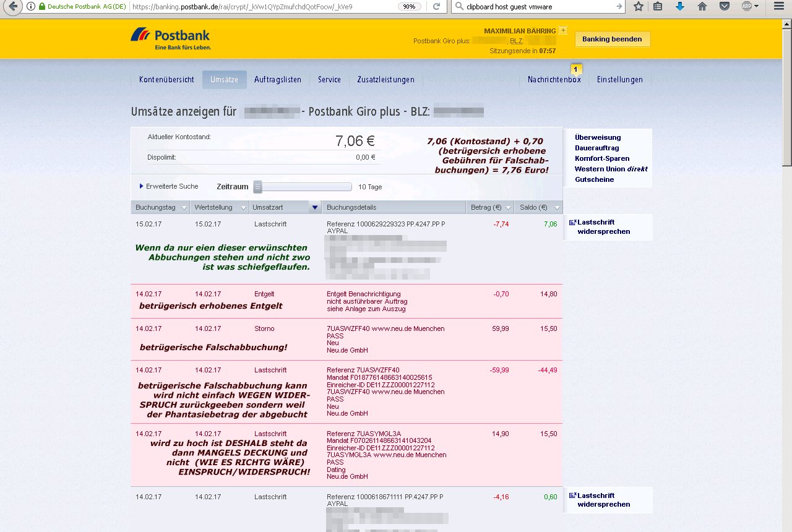This screenshot has width=792, height=532.
Task: Sort by Saldo (€) column arrow
Action: [x=557, y=208]
